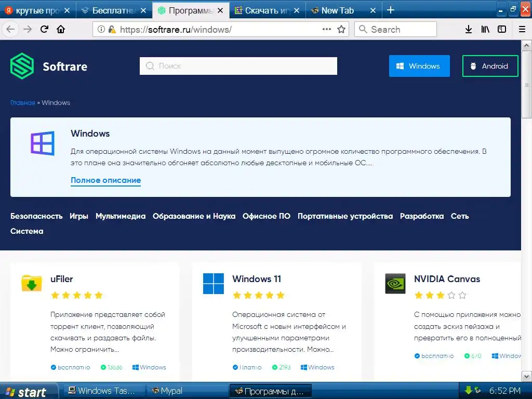Open the library bookmarks icon
Screen dimensions: 532x399
point(485,29)
